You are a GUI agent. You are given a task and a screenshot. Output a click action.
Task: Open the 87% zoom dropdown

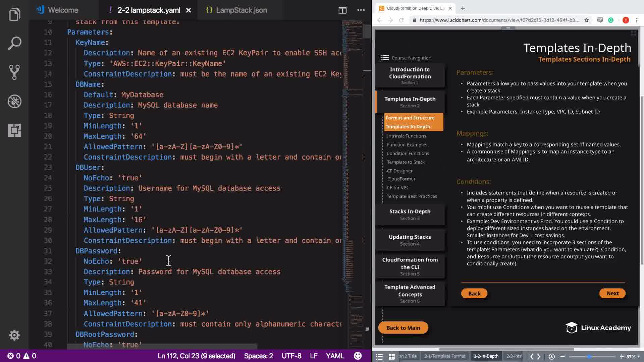click(x=633, y=357)
